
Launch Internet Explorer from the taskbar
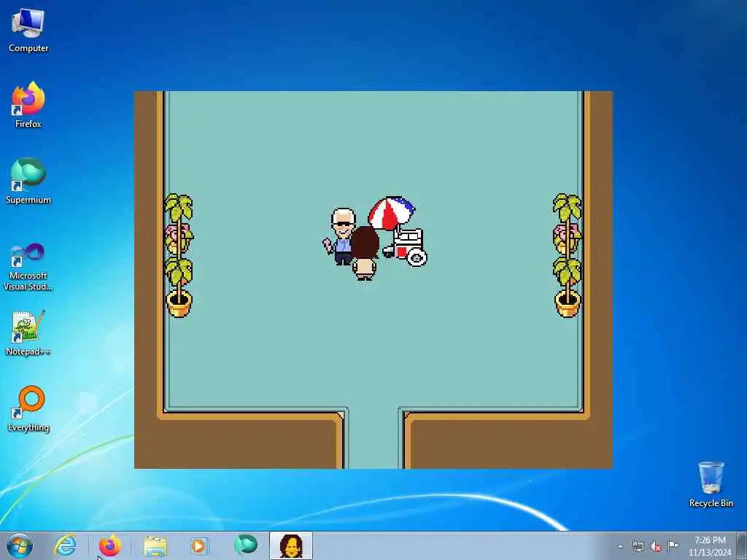tap(65, 545)
